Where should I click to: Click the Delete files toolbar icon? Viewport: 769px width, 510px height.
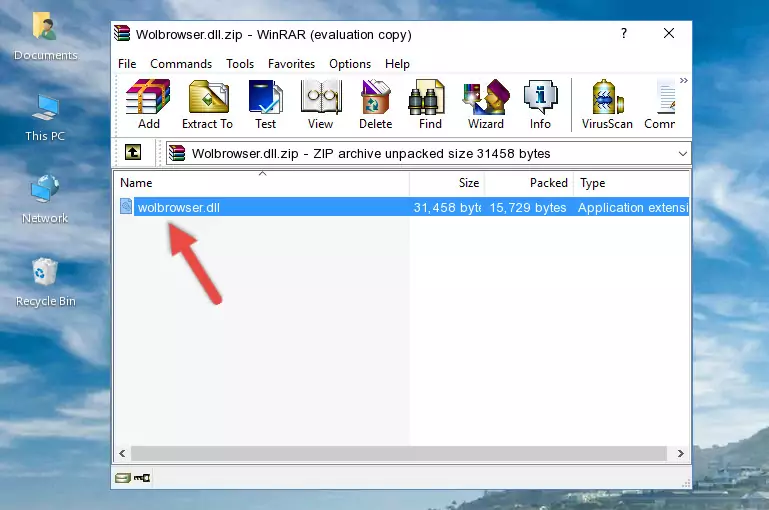(376, 104)
